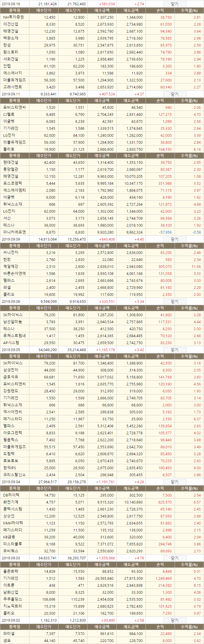Viewport: 204px width, 644px height.
Task: Click on 강원랜드
Action: (x=11, y=391)
